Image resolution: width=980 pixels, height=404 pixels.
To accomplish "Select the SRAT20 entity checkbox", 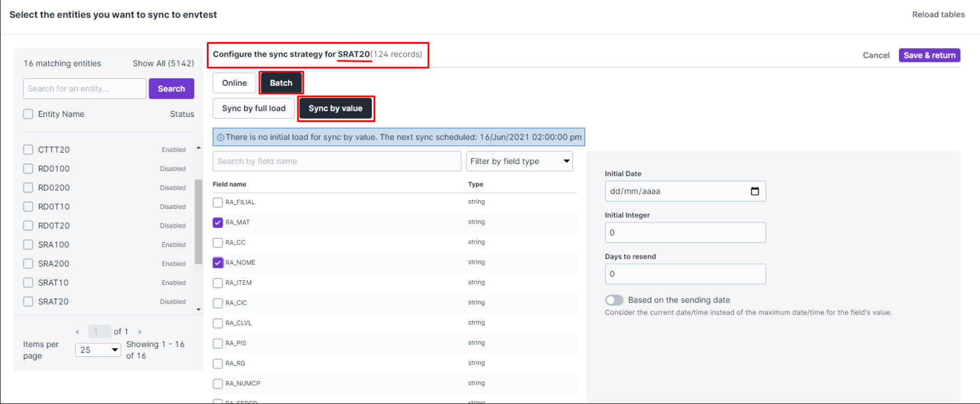I will click(x=28, y=302).
